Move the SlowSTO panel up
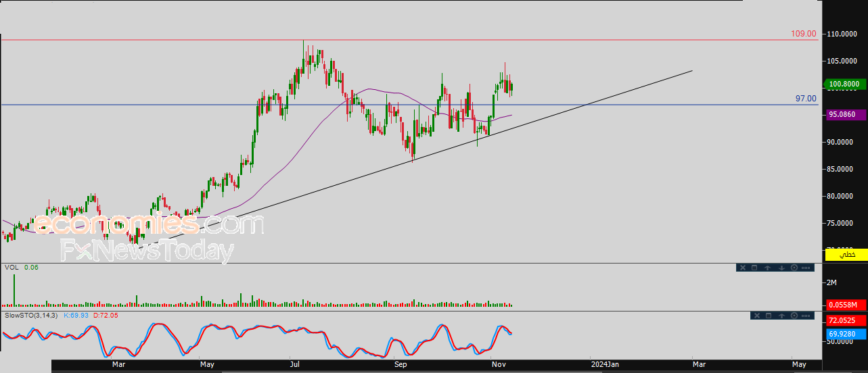Viewport: 868px width, 373px height. (781, 316)
